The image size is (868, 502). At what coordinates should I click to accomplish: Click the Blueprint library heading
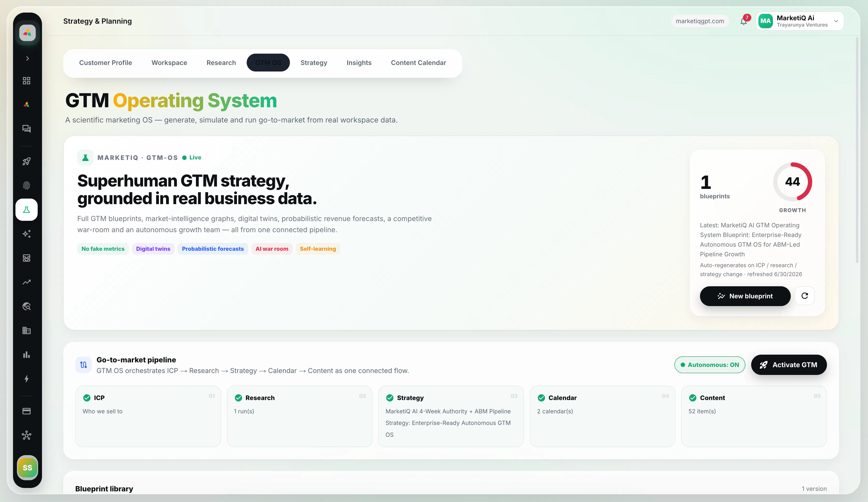click(x=104, y=488)
